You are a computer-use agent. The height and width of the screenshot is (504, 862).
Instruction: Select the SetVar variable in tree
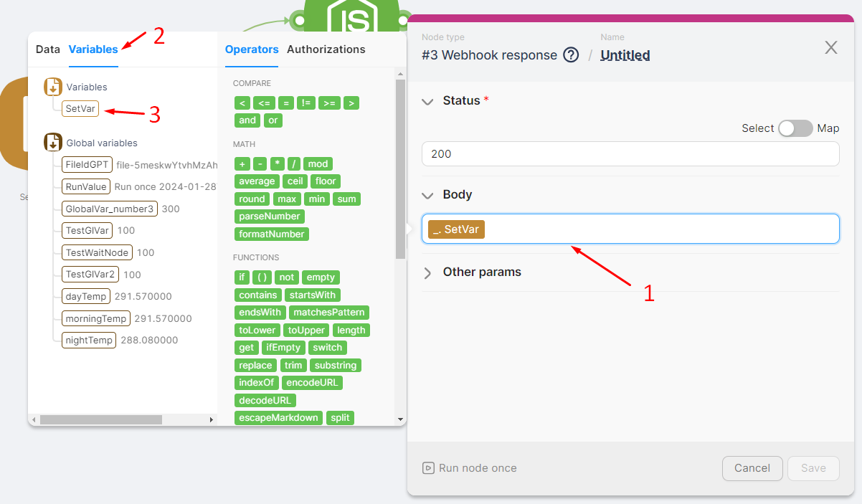point(80,108)
